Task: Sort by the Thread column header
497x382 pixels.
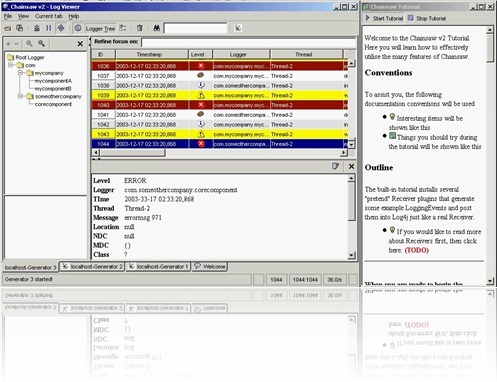Action: click(306, 54)
